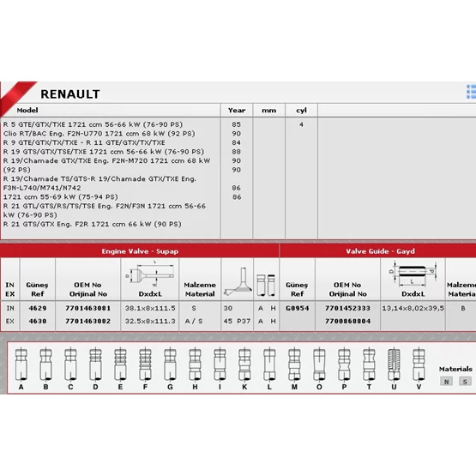Select threaded valve stem type U icon
The height and width of the screenshot is (476, 476).
click(394, 365)
